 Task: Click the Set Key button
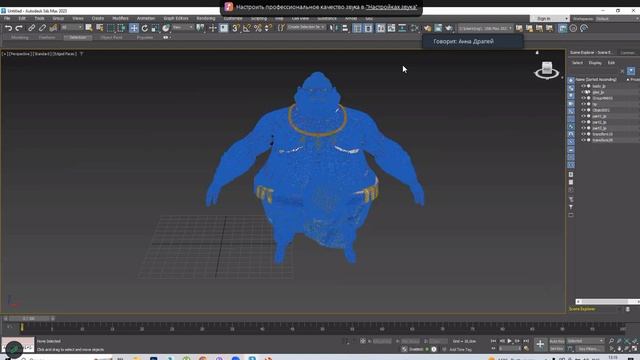(557, 349)
